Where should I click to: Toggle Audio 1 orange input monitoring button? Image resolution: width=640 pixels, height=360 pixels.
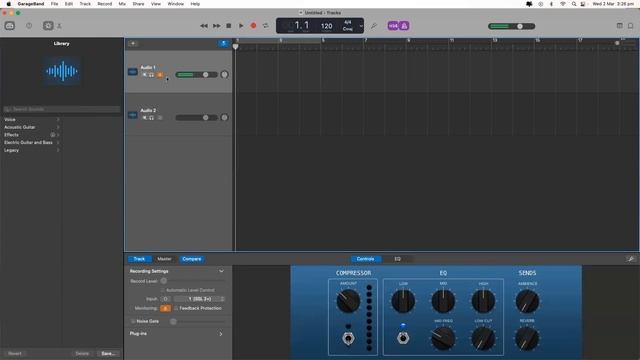point(160,75)
